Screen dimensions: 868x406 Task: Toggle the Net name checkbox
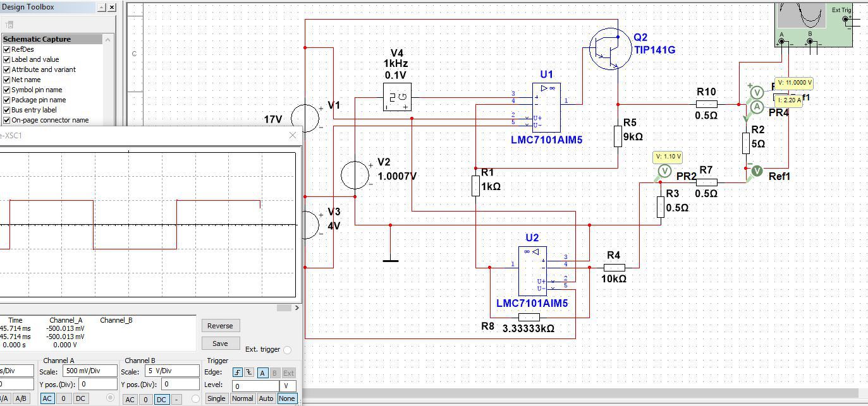[7, 80]
